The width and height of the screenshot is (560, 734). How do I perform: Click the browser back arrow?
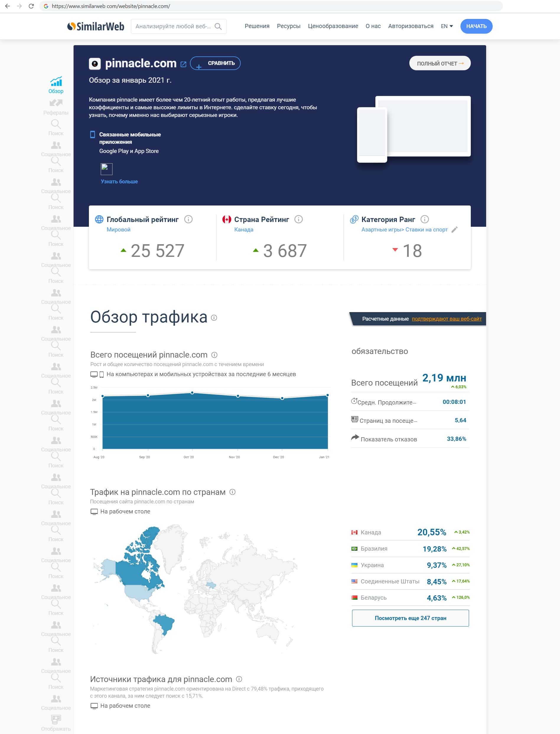tap(8, 6)
